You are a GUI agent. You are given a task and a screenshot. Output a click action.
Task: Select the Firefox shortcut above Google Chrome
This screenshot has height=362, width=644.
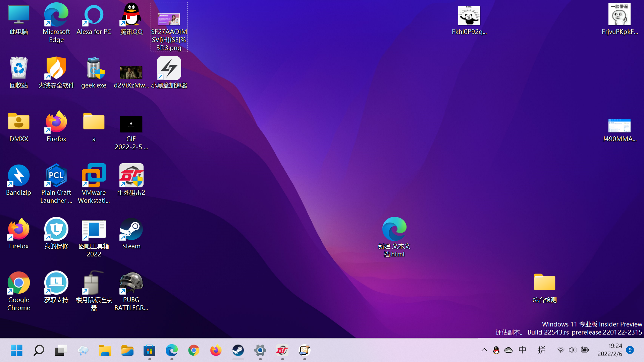(x=19, y=234)
